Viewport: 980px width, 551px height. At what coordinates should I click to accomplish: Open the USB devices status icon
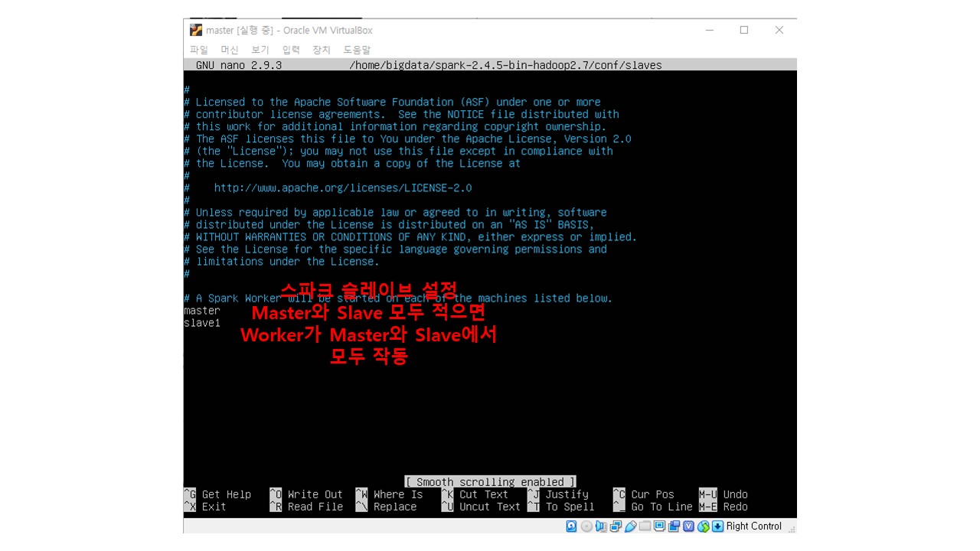(x=631, y=527)
